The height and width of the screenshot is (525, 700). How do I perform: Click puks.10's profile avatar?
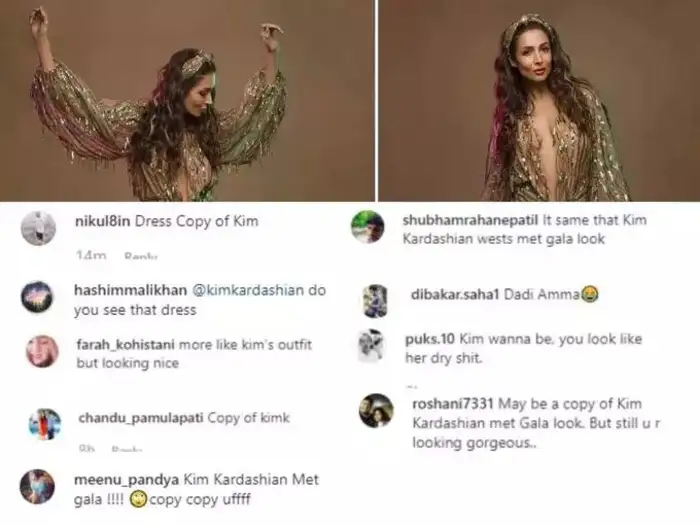point(371,345)
